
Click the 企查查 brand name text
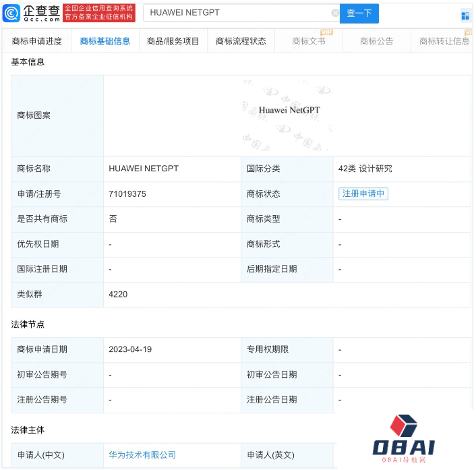click(42, 11)
